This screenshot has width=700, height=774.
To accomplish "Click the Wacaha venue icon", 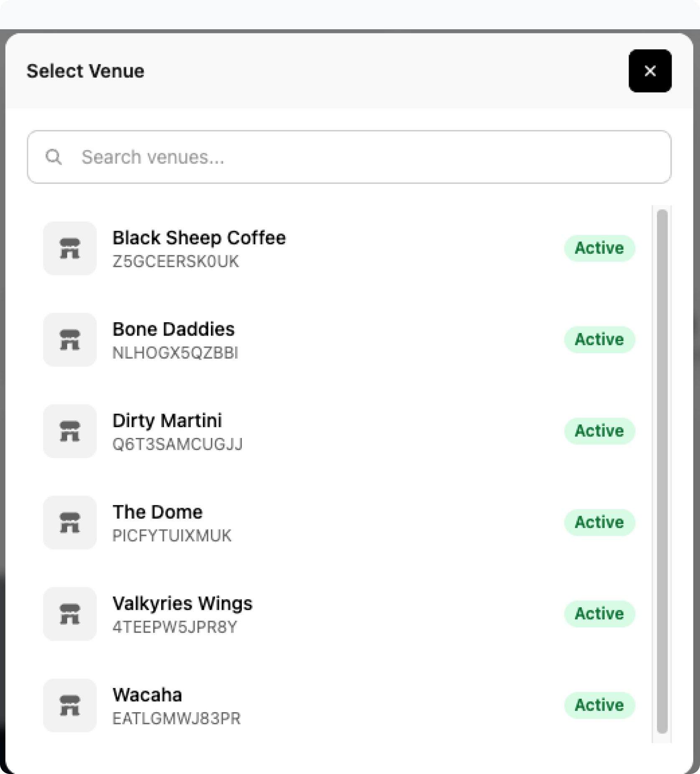I will [70, 705].
